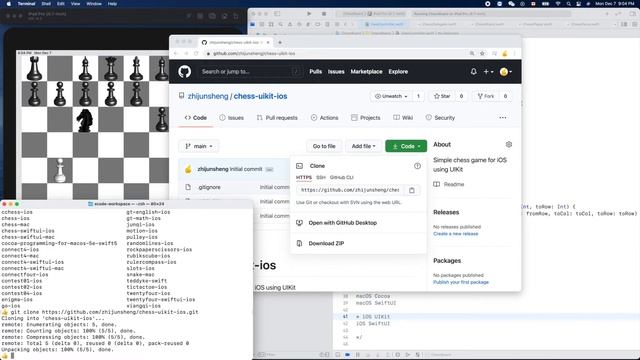Select SSH clone option
The height and width of the screenshot is (360, 640).
pyautogui.click(x=321, y=178)
